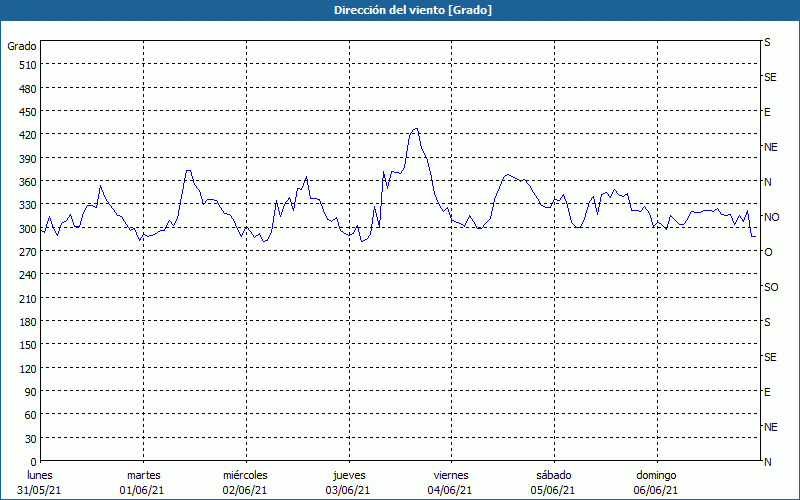Pick the 30 degree axis label
This screenshot has height=500, width=800.
point(31,439)
